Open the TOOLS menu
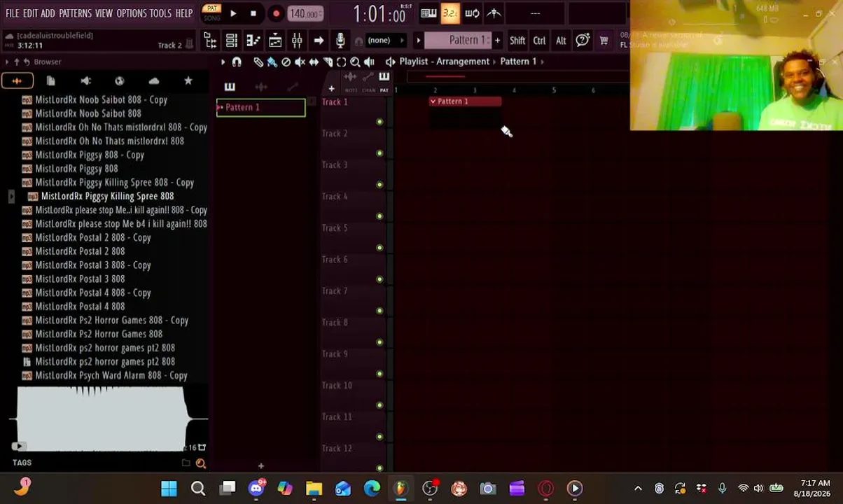Screen dimensions: 843x504 [160, 13]
